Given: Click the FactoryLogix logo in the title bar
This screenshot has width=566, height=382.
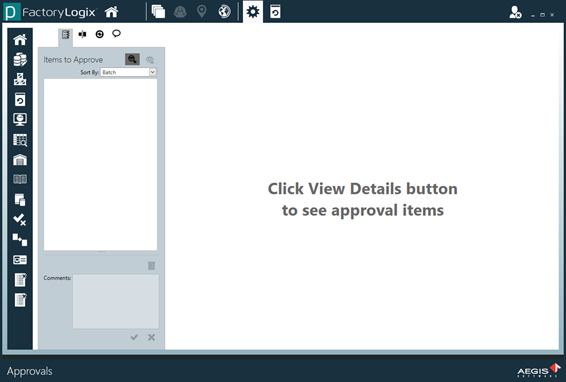Looking at the screenshot, I should click(x=51, y=12).
